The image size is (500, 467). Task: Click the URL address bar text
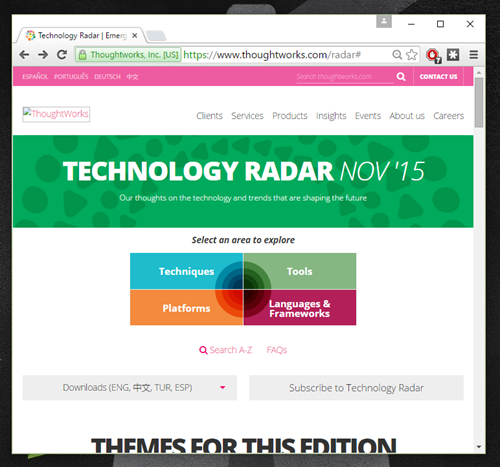click(x=272, y=55)
